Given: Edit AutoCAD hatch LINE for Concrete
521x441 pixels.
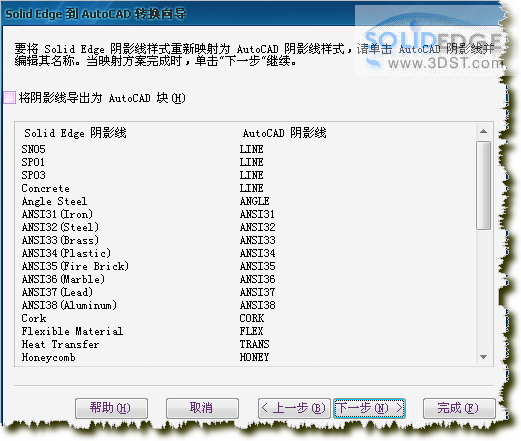Looking at the screenshot, I should 252,188.
